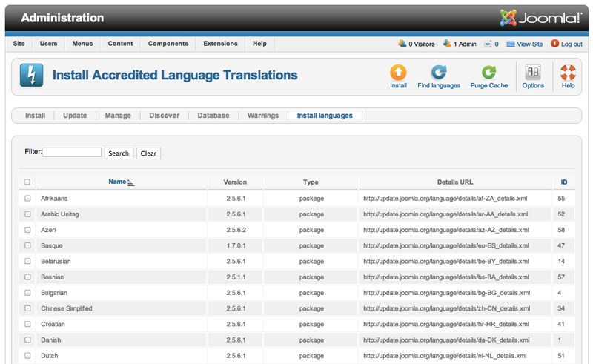Viewport: 593px width, 364px height.
Task: Toggle the select-all checkbox in header
Action: tap(27, 182)
